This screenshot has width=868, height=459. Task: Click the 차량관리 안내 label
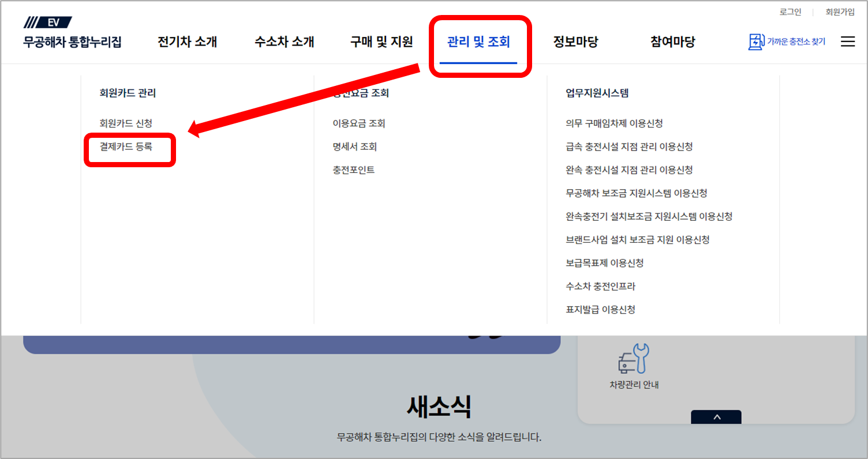633,385
